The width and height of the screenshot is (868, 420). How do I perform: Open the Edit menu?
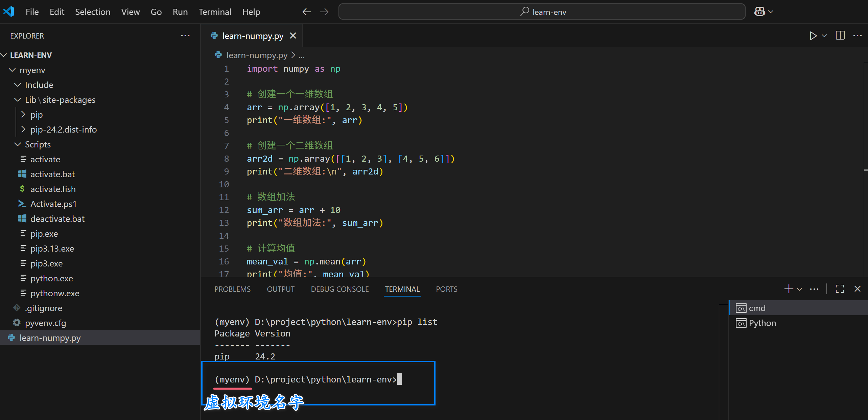coord(57,12)
